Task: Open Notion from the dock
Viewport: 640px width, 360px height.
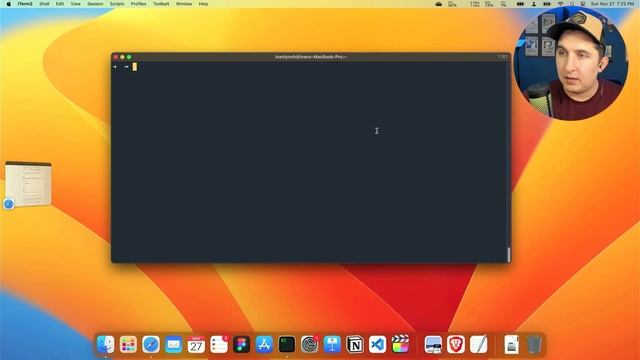Action: (355, 344)
